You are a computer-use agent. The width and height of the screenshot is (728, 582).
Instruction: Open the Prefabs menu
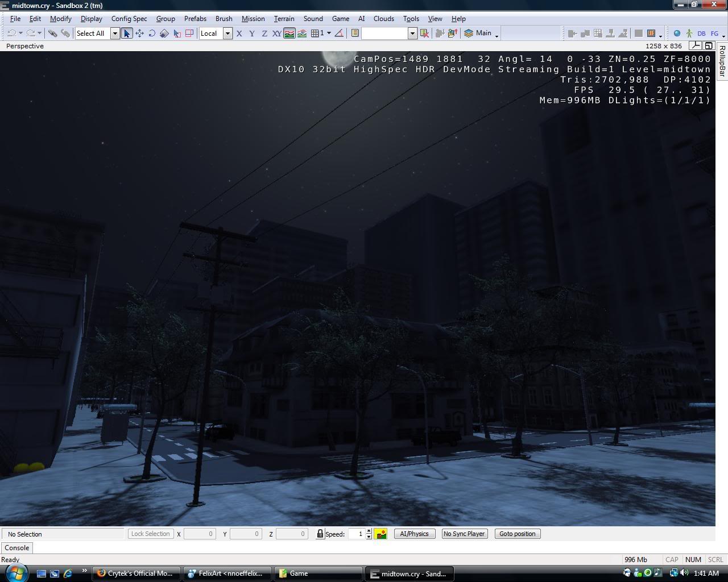pyautogui.click(x=195, y=18)
